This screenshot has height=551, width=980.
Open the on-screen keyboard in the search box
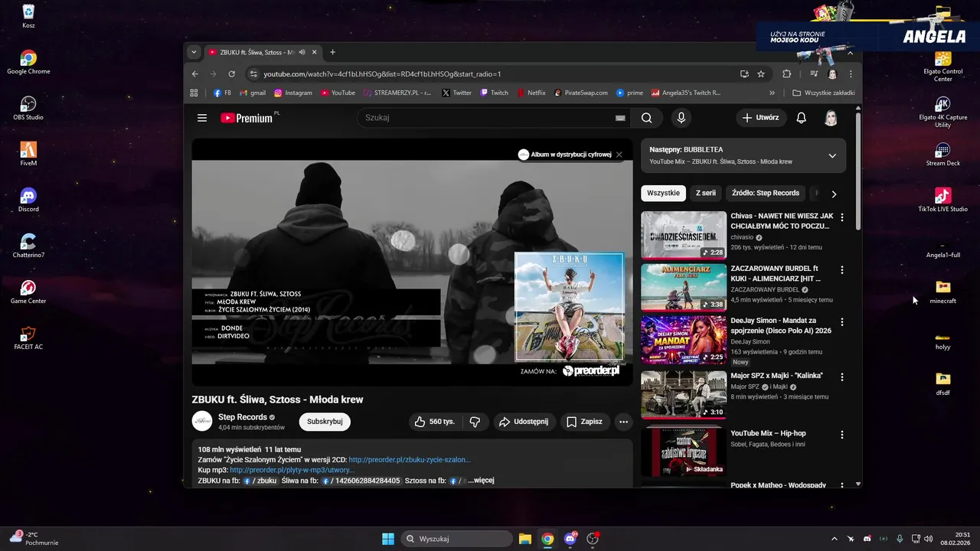pyautogui.click(x=620, y=118)
